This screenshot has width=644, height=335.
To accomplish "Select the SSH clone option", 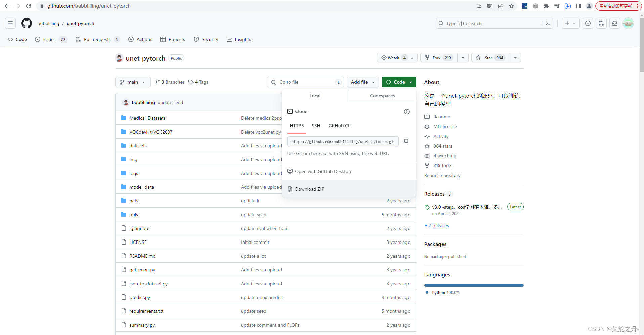I will point(316,126).
